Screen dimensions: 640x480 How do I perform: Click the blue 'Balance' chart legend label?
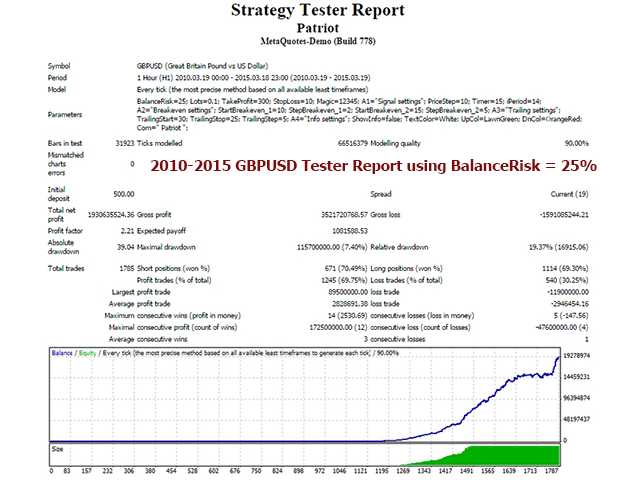pyautogui.click(x=62, y=353)
